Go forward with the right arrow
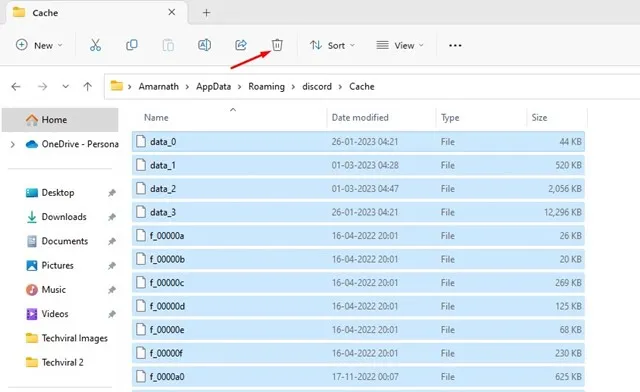This screenshot has height=392, width=640. 42,87
